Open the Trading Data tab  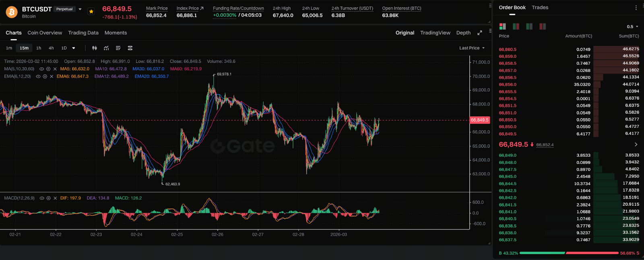click(83, 33)
